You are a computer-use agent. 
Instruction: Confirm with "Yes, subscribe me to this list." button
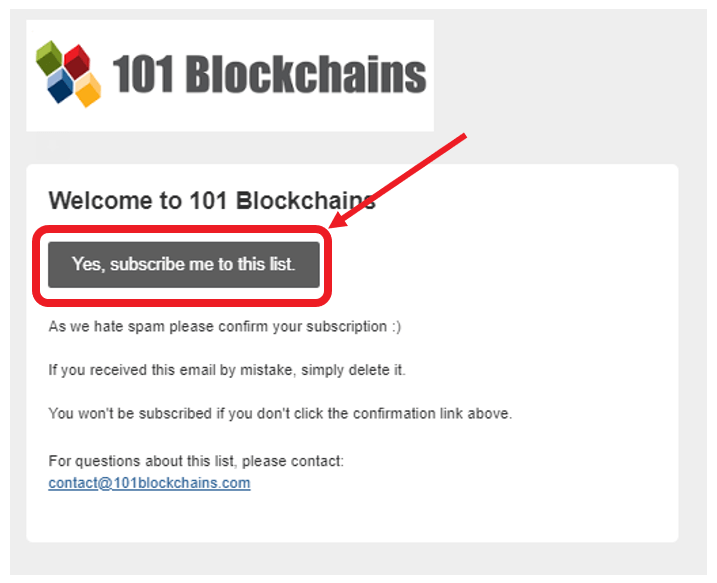coord(184,265)
